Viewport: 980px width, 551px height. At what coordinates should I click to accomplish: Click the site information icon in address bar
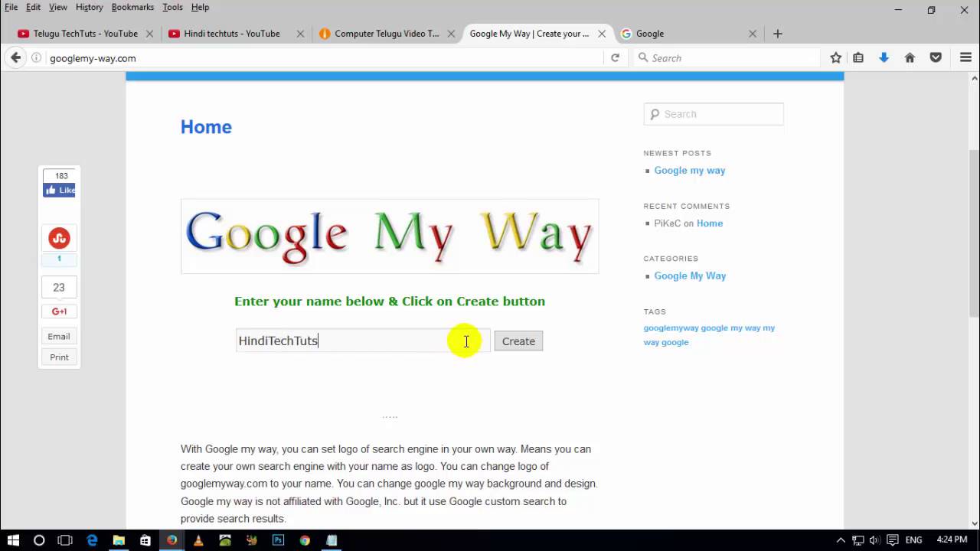[x=36, y=57]
